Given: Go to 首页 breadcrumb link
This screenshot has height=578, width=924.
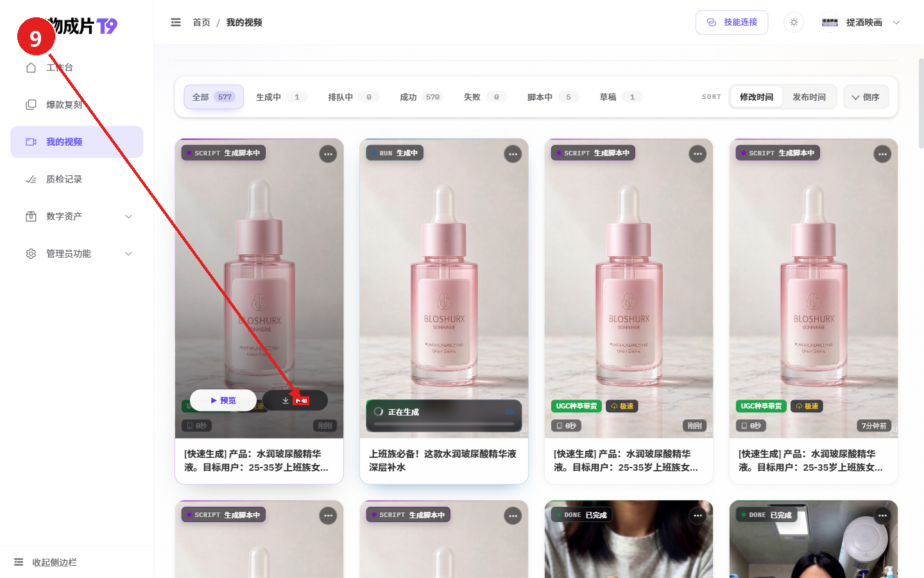Looking at the screenshot, I should coord(201,22).
